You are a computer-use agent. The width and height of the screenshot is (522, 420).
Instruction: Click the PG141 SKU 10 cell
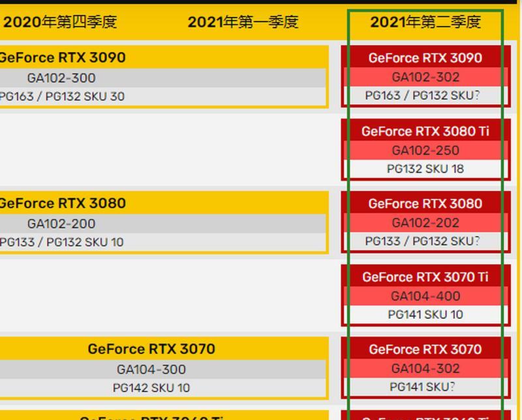pos(425,314)
